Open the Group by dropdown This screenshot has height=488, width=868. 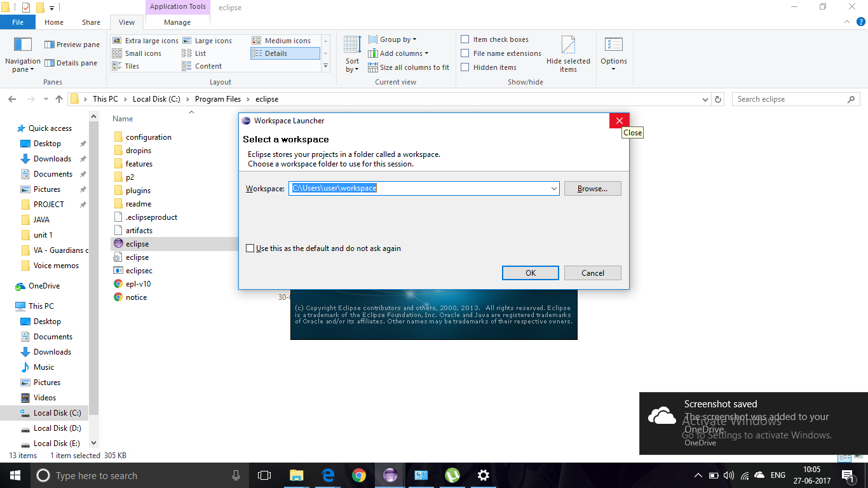392,39
